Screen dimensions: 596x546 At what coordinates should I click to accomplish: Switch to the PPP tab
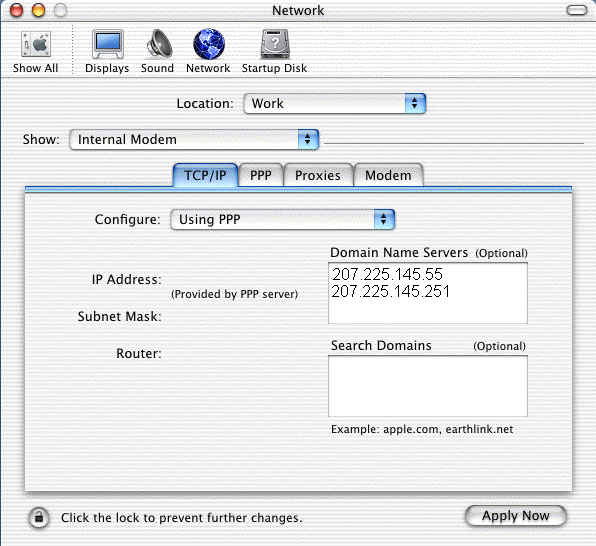pyautogui.click(x=261, y=175)
